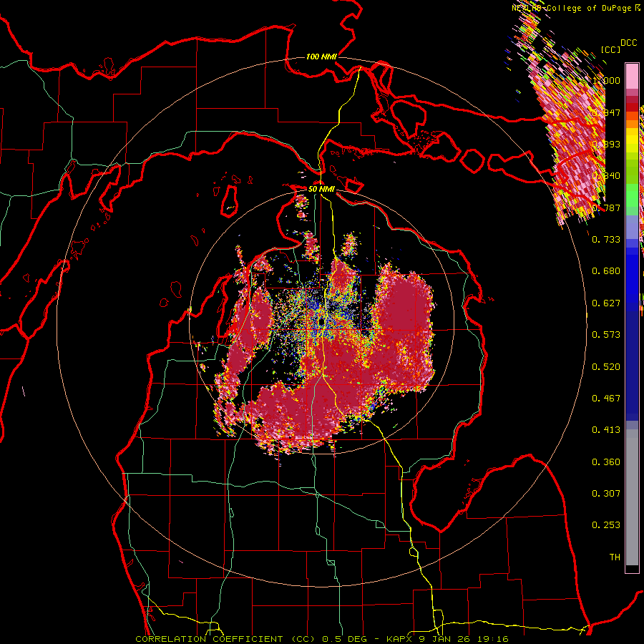
Task: Select the 0.733 color bar value
Action: point(606,240)
